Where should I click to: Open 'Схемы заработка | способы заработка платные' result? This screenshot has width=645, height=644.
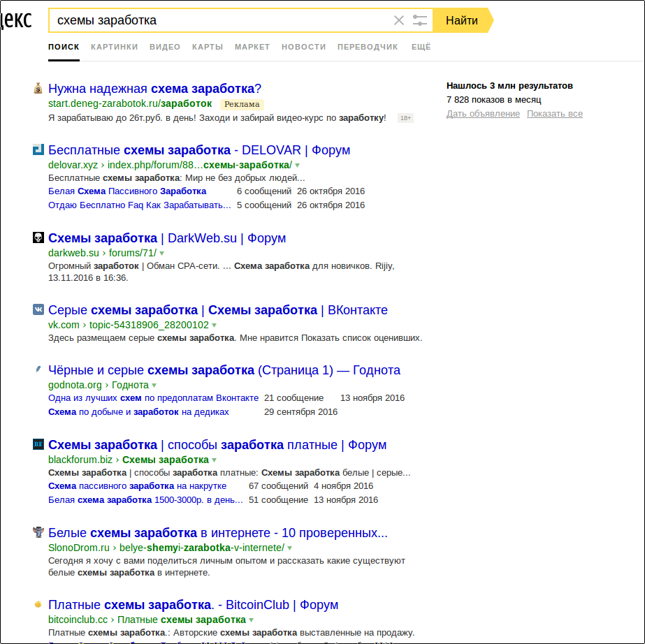(x=217, y=445)
